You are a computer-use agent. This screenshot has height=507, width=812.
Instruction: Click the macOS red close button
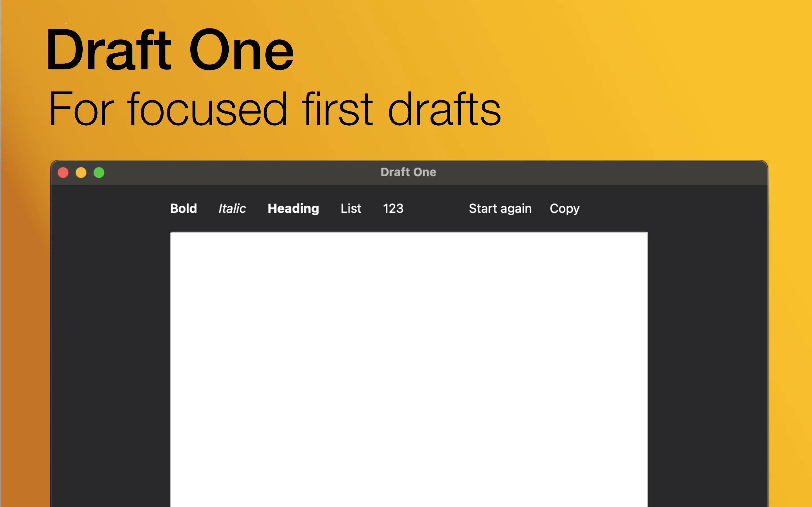click(64, 171)
